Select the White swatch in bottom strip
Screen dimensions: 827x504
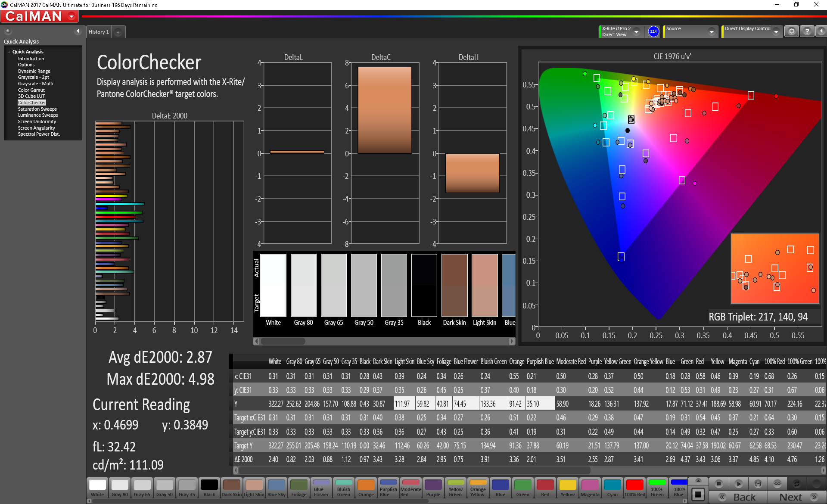(x=97, y=488)
